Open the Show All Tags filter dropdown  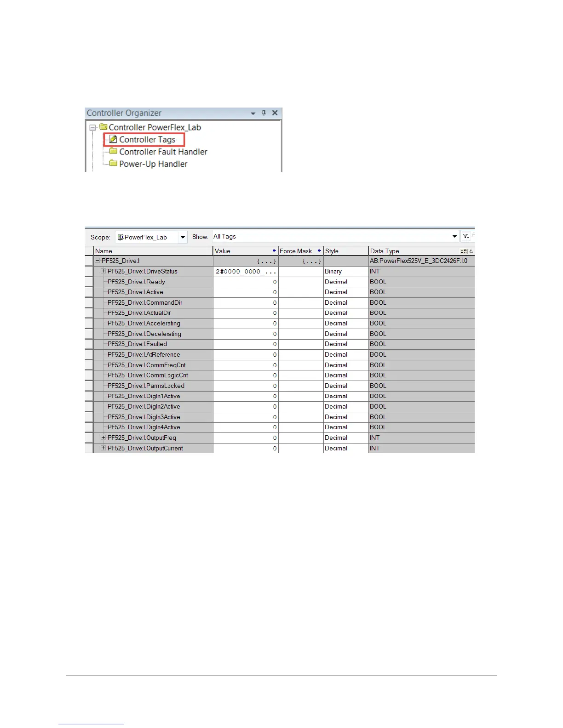coord(455,237)
